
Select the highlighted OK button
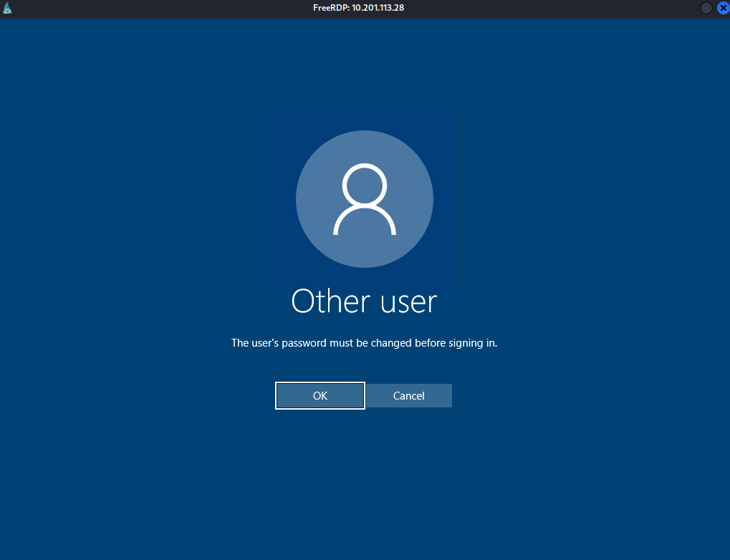click(x=320, y=395)
